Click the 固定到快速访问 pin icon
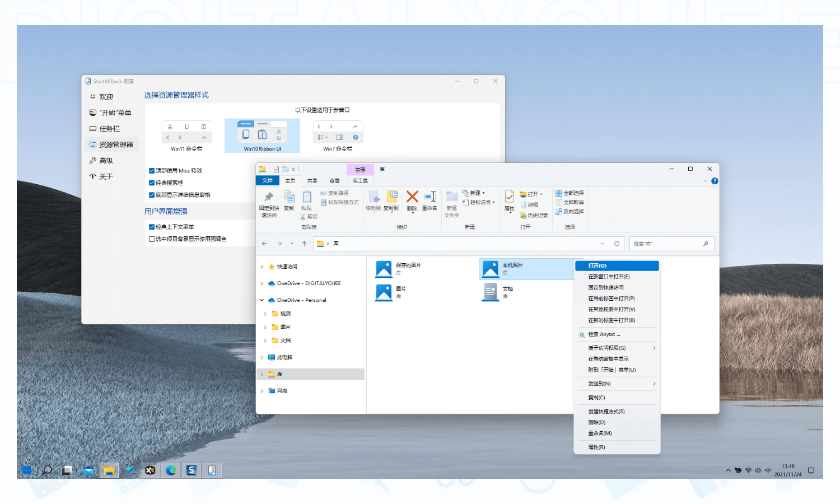The image size is (840, 504). pos(268,200)
